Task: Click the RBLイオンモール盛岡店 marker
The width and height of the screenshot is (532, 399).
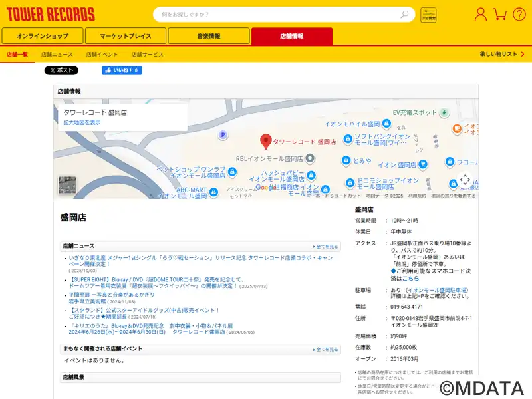Action: 310,158
